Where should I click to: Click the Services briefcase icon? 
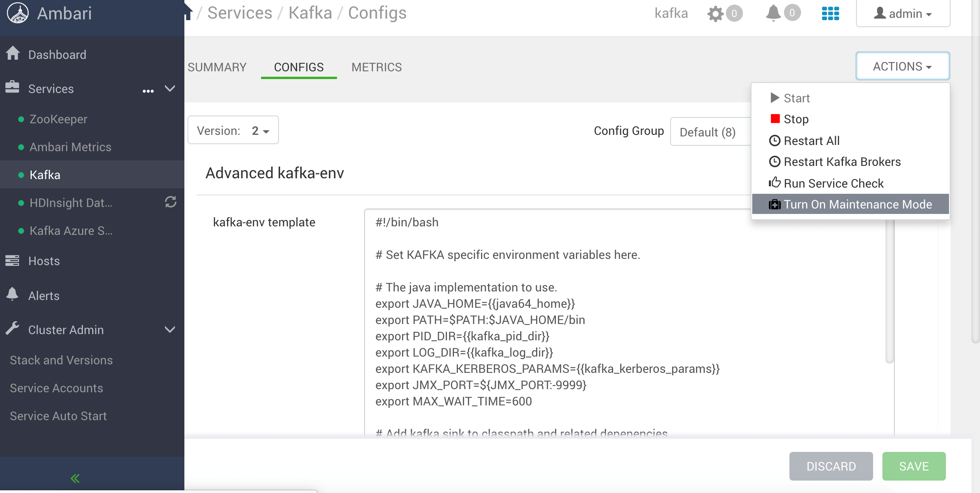pos(12,88)
